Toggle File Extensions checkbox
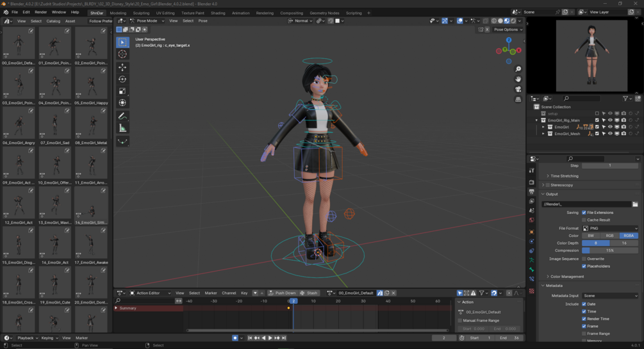The height and width of the screenshot is (349, 644). 584,213
